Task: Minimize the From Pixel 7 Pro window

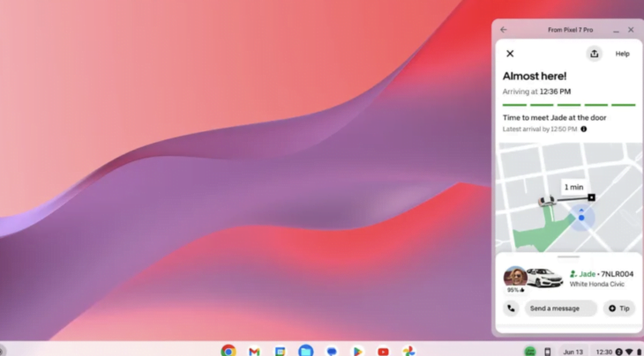Action: [616, 30]
